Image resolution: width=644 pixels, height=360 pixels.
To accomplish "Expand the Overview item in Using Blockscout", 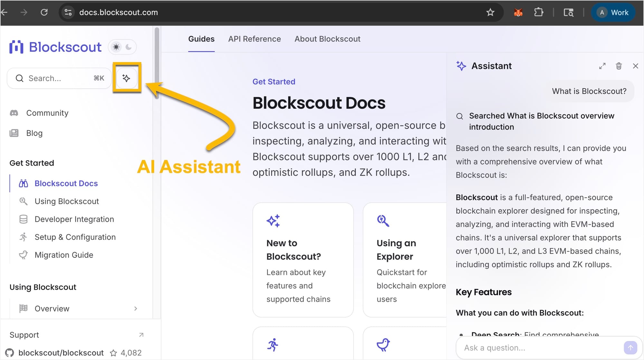I will tap(136, 308).
